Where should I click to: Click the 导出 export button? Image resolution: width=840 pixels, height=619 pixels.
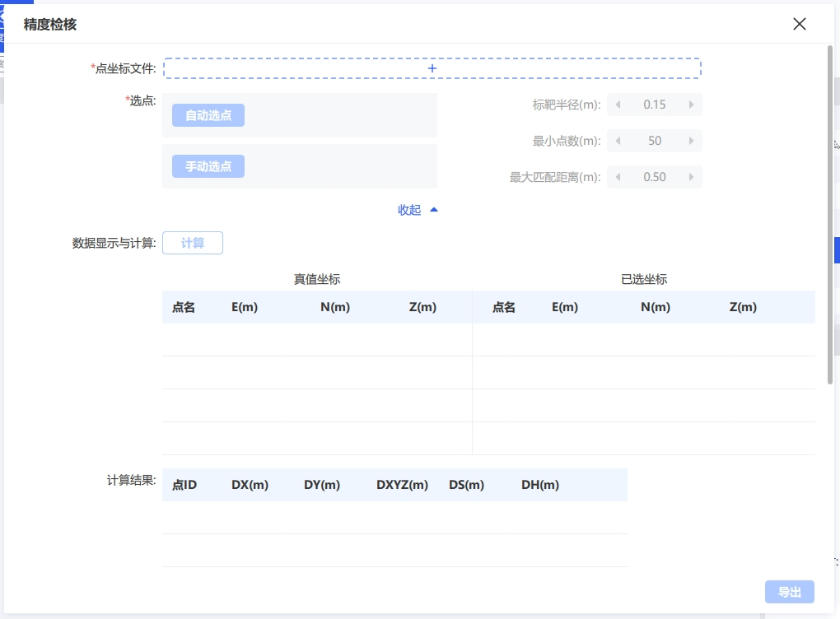click(x=790, y=592)
